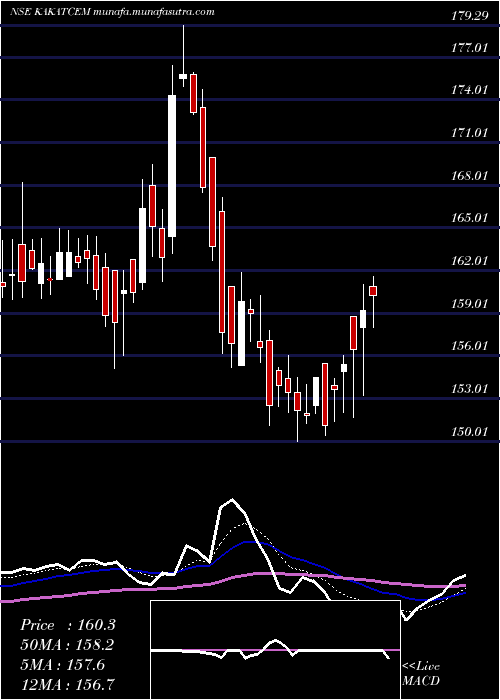Click the 50MA : 158.2 readout

click(x=67, y=645)
